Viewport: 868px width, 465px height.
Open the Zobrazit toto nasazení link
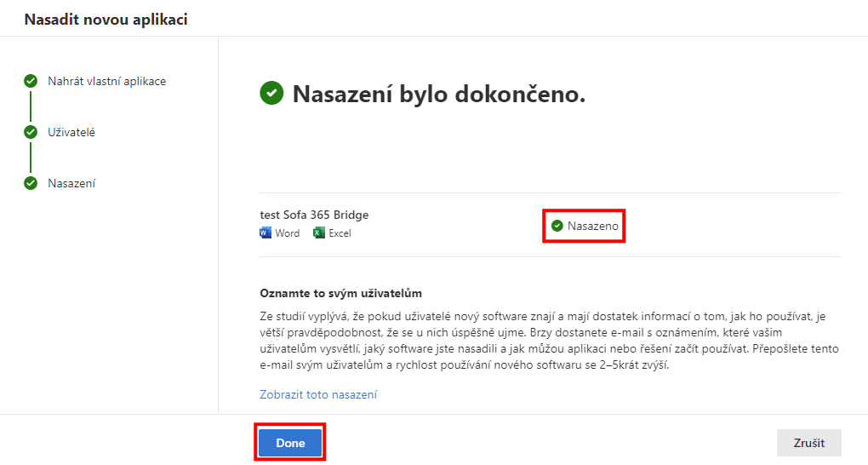318,394
